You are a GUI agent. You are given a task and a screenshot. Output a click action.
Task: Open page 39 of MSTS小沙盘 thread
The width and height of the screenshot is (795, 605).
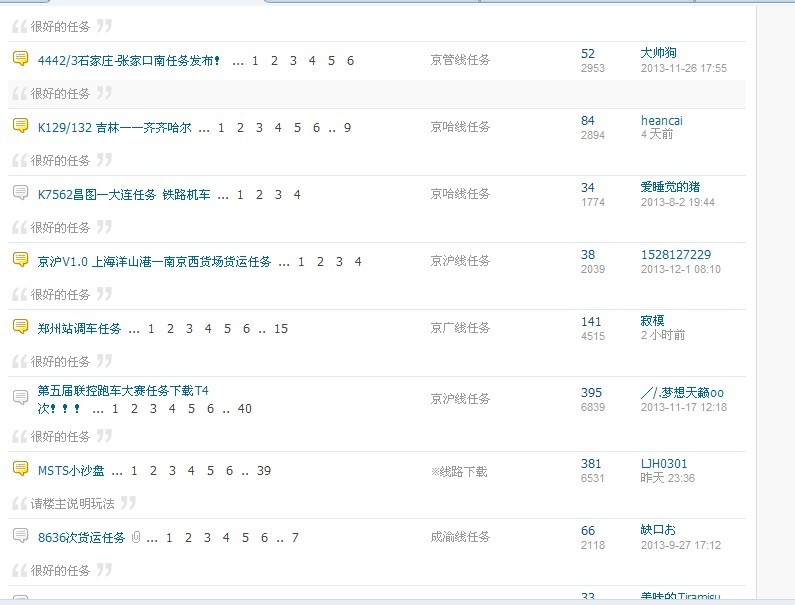click(x=264, y=471)
